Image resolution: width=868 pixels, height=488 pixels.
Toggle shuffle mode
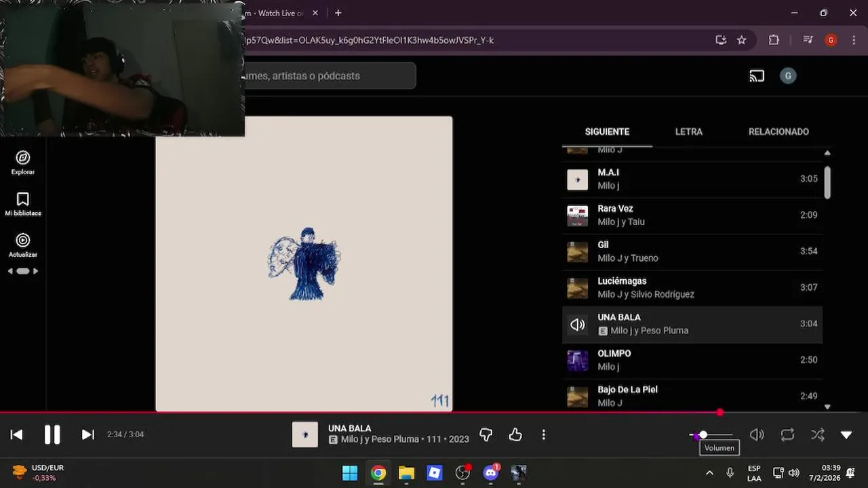pyautogui.click(x=818, y=434)
